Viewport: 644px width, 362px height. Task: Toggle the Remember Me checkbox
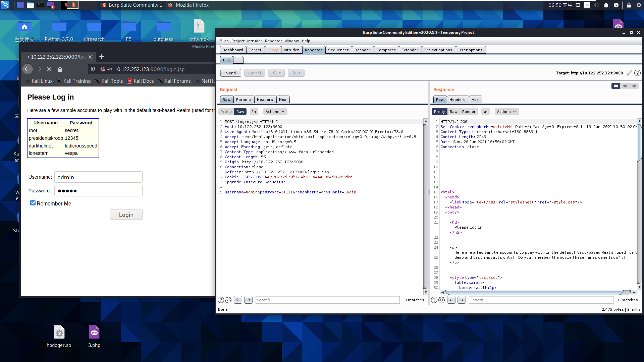pyautogui.click(x=33, y=203)
